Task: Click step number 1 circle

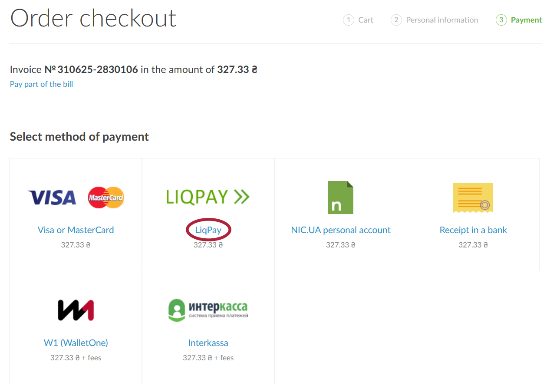Action: [x=349, y=20]
